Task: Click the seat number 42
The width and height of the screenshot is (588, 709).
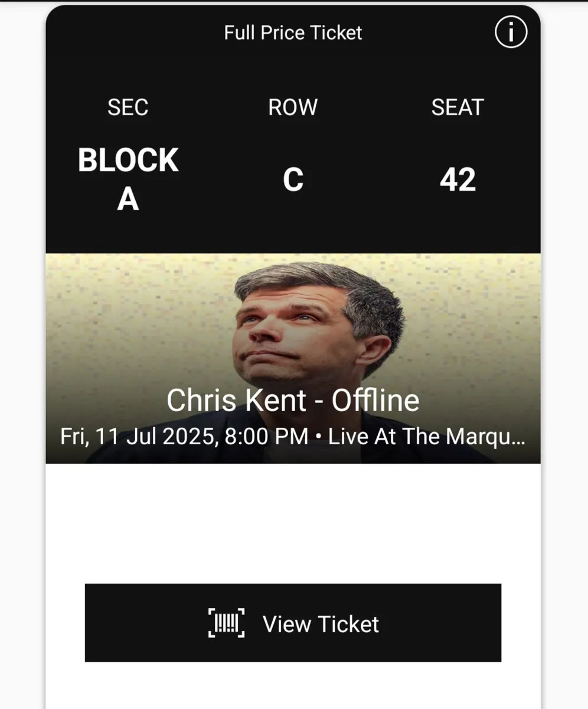Action: [x=458, y=180]
